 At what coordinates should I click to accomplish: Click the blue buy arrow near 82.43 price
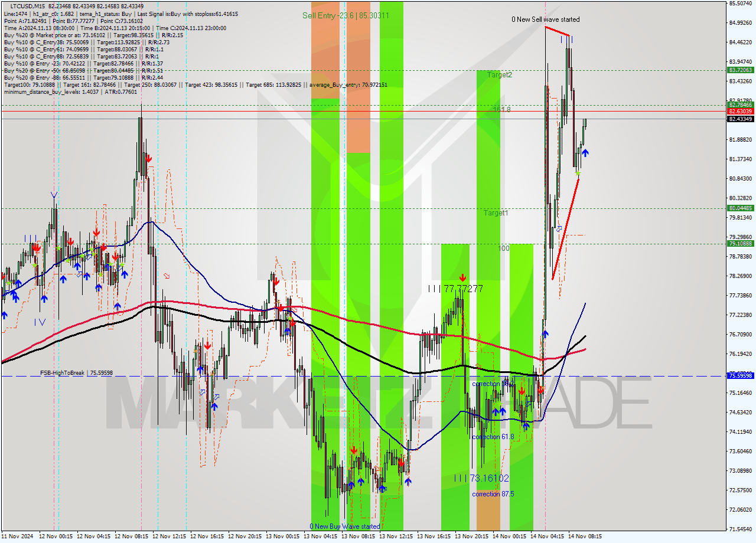point(585,153)
